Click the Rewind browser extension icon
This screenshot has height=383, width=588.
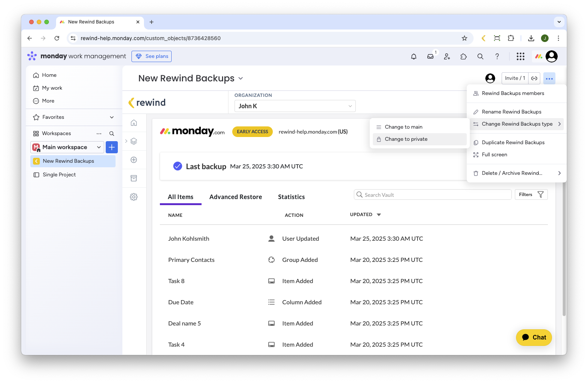coord(483,38)
